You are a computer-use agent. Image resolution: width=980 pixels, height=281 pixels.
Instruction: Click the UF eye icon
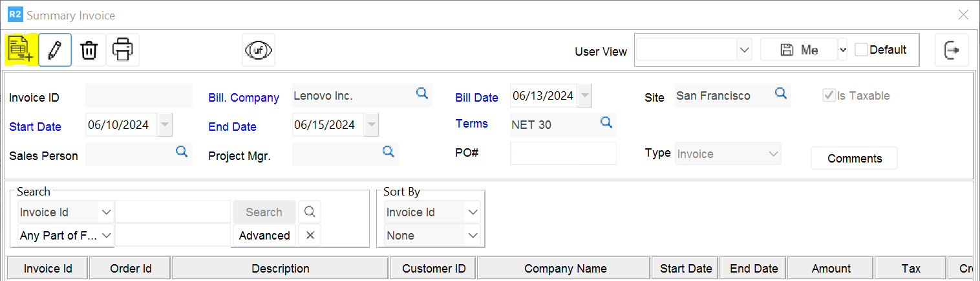click(259, 50)
